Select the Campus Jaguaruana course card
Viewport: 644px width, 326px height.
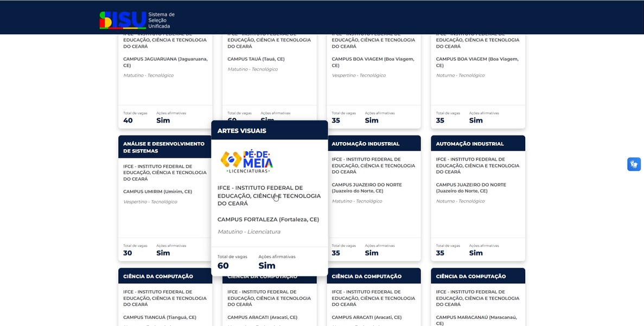[165, 76]
